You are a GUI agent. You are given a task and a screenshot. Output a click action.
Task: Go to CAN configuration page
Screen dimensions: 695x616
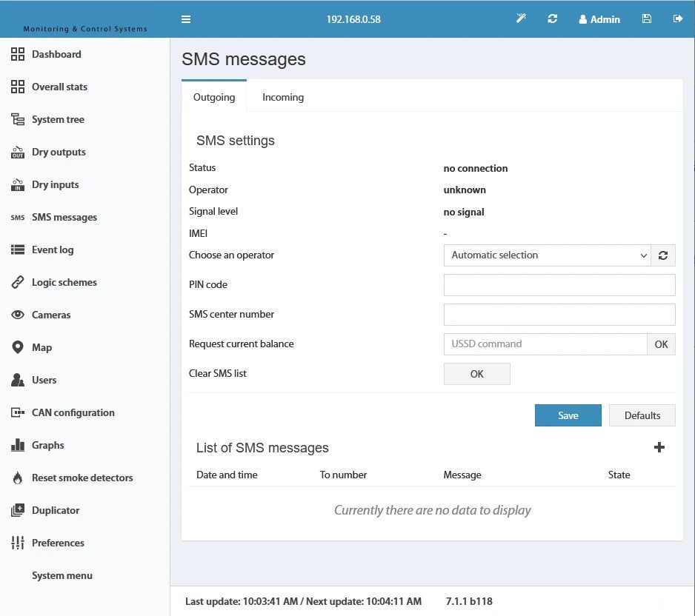pyautogui.click(x=73, y=412)
